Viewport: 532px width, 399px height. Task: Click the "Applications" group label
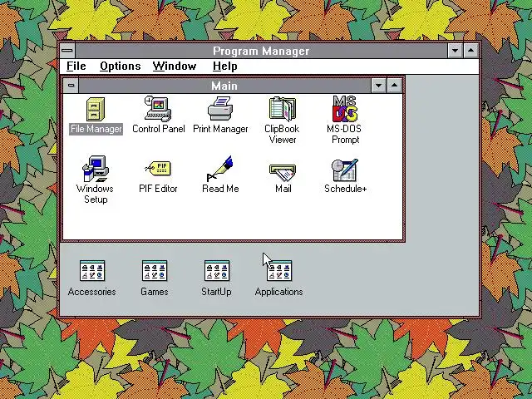tap(279, 292)
